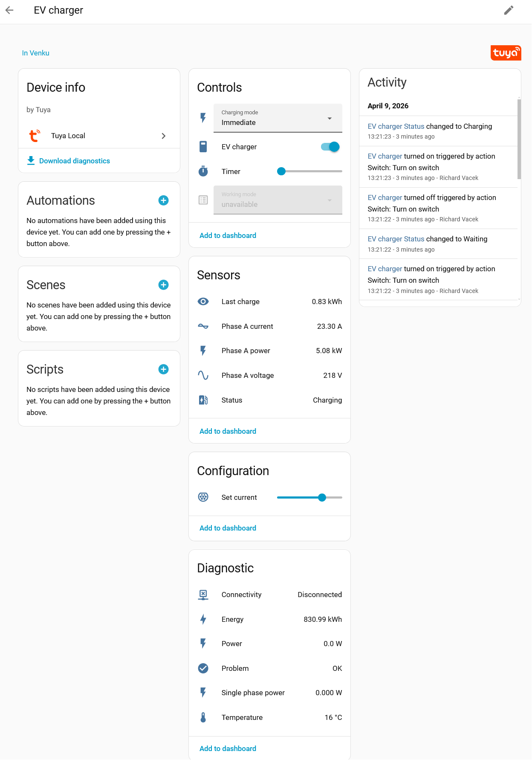Viewport: 532px width, 760px height.
Task: Click the Working mode unavailable dropdown
Action: 278,200
